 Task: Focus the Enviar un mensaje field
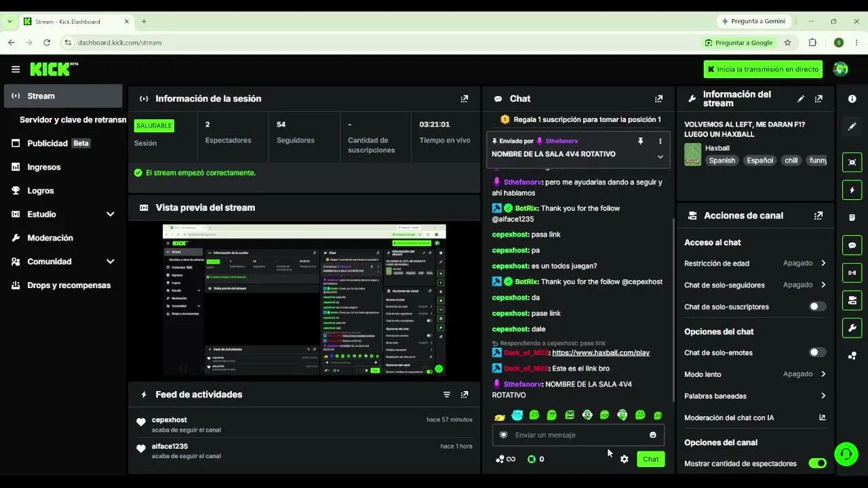[578, 435]
